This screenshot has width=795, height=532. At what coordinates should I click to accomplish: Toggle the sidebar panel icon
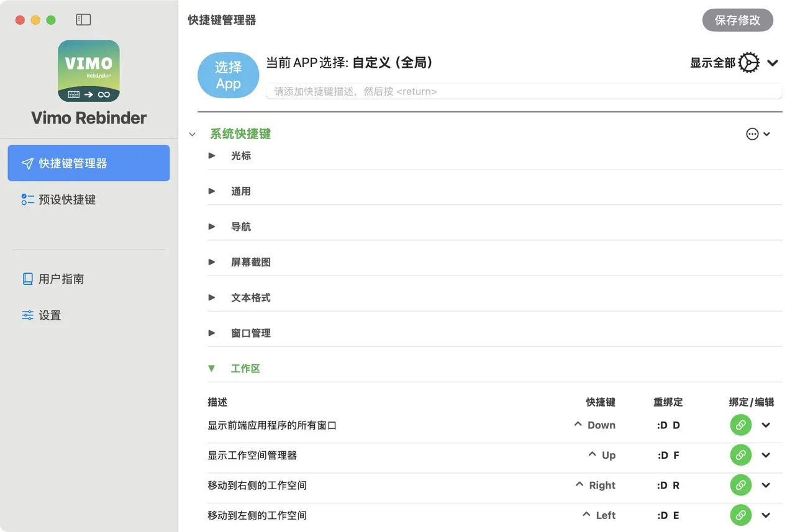click(x=83, y=20)
